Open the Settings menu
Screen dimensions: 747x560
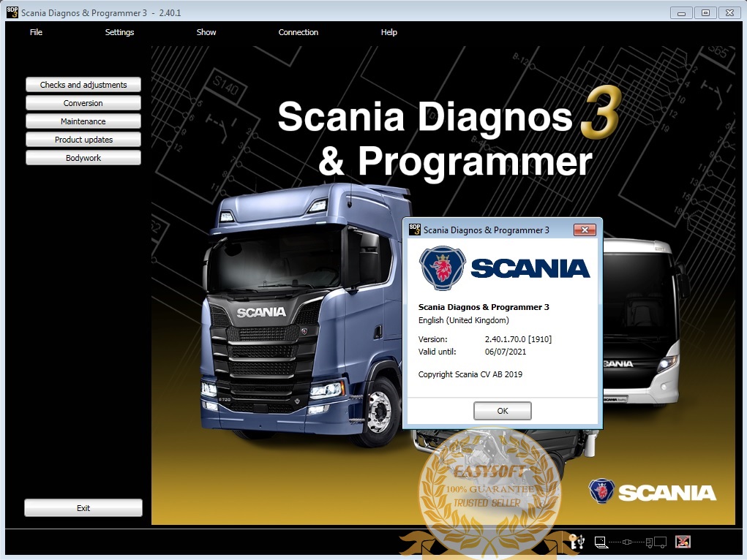(x=119, y=32)
